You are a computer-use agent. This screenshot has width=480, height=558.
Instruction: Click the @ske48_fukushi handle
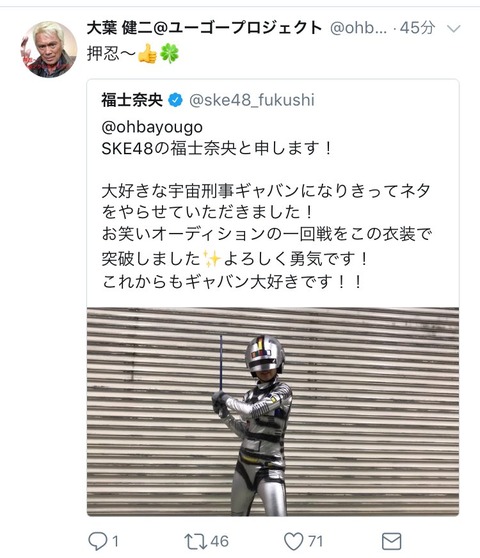point(252,100)
